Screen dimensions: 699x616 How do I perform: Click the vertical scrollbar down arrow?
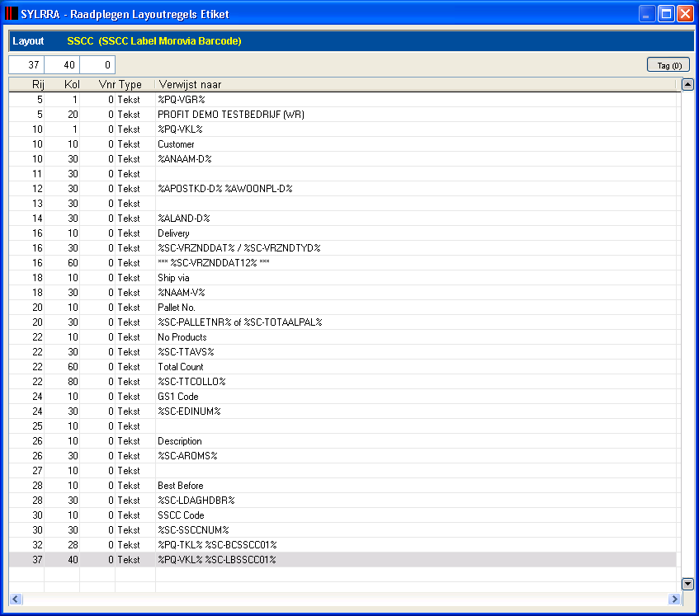pos(687,584)
